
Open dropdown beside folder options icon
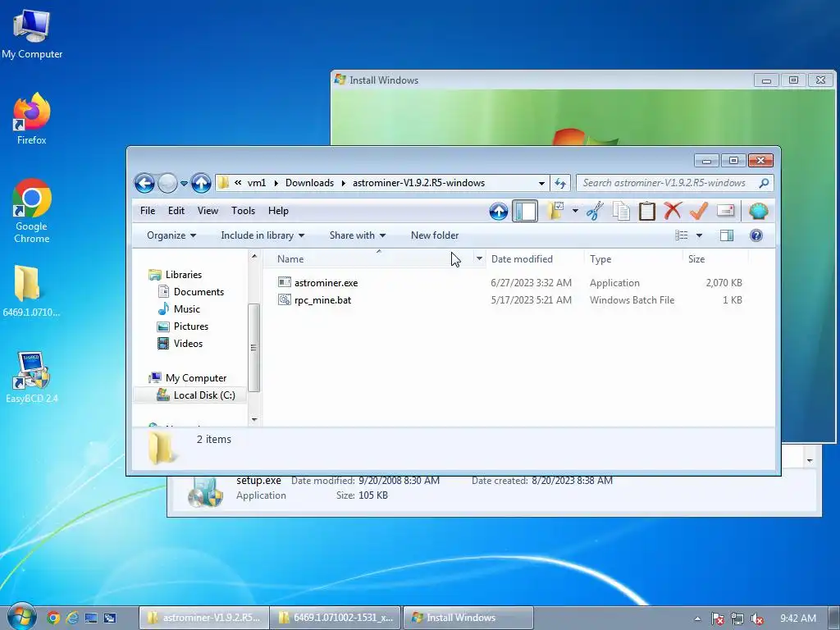(x=575, y=211)
